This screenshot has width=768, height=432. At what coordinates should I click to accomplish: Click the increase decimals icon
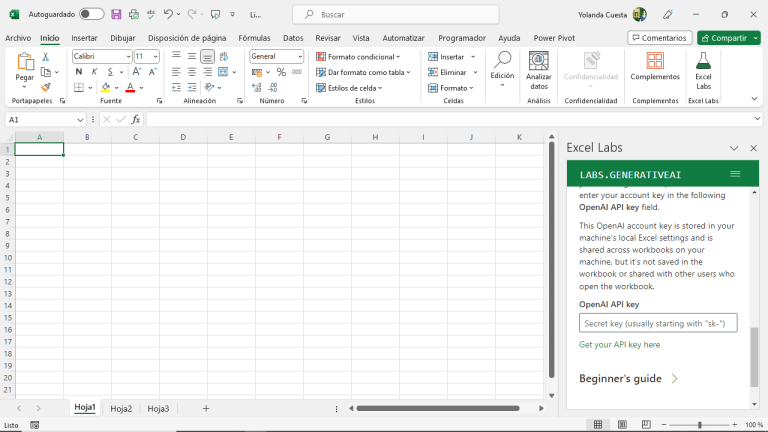[x=257, y=88]
